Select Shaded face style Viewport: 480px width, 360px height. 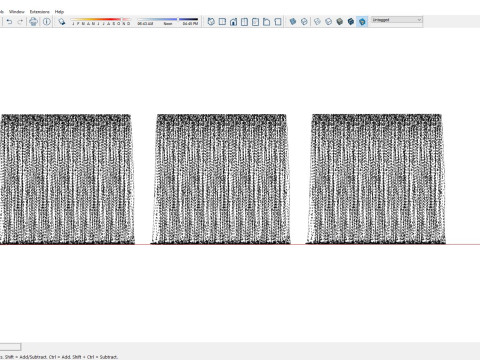point(340,22)
